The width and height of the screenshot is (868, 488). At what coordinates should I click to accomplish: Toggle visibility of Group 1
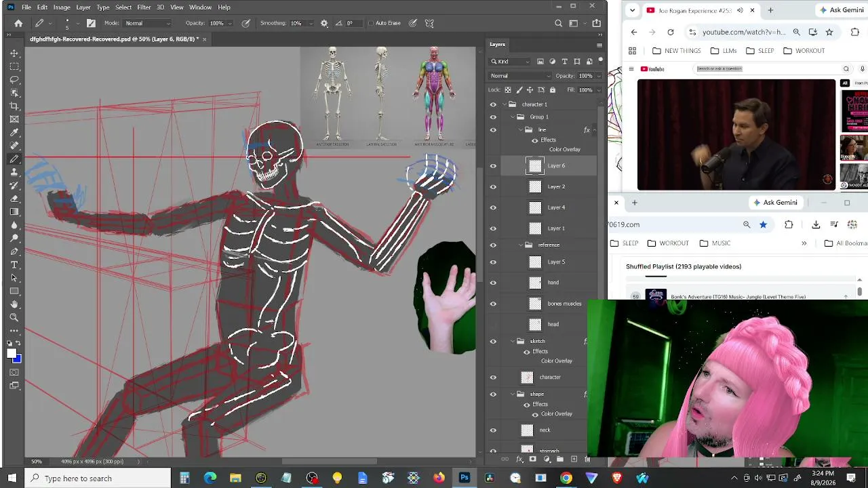[x=493, y=117]
